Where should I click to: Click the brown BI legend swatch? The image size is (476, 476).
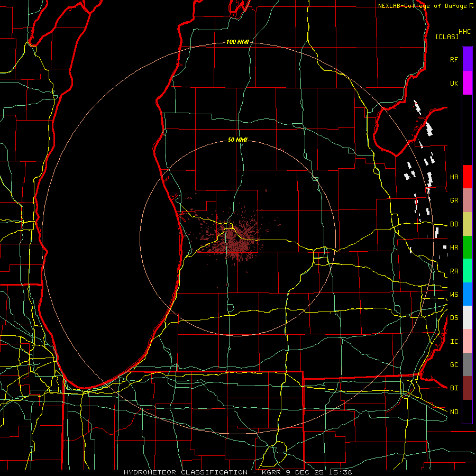click(467, 388)
